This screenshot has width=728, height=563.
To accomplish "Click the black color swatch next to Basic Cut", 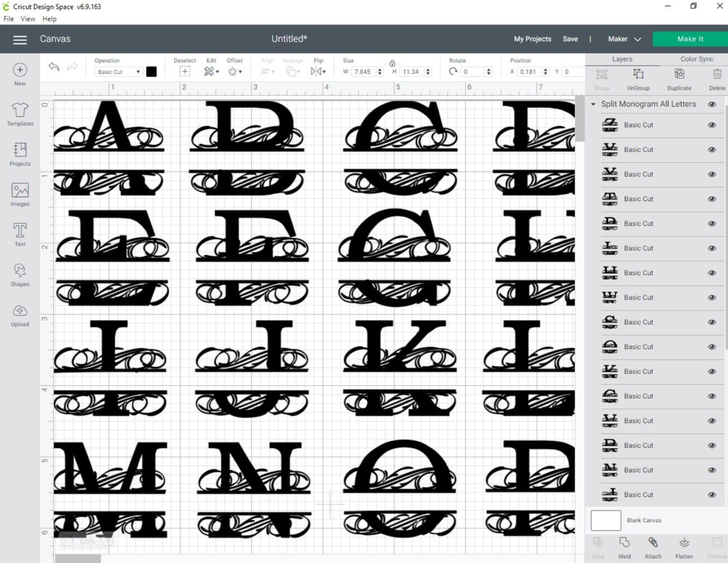I will coord(151,71).
